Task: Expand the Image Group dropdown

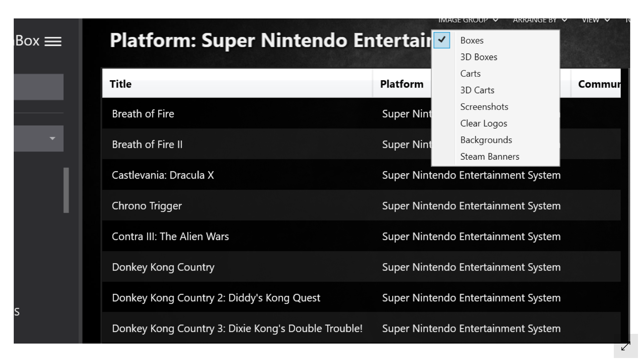Action: (468, 20)
